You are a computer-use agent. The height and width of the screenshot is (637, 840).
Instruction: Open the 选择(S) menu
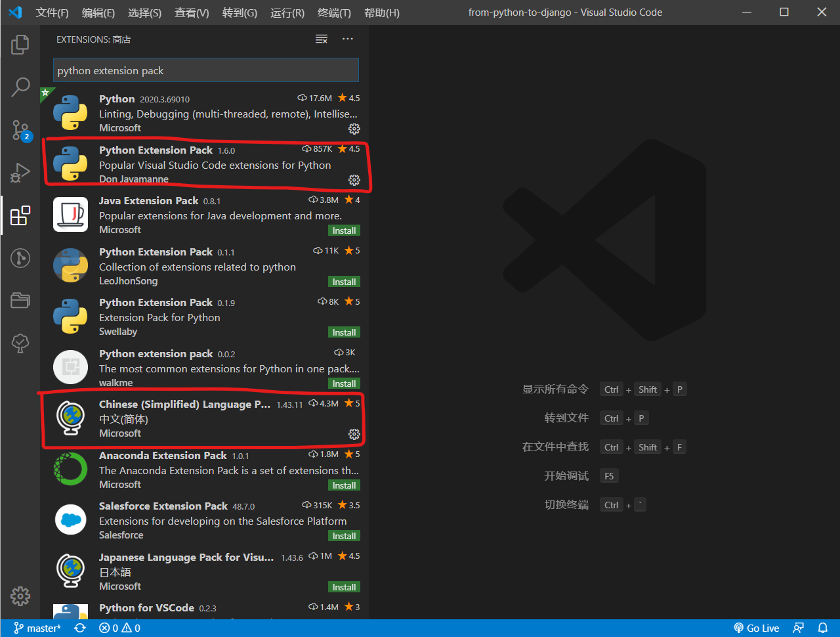[144, 12]
